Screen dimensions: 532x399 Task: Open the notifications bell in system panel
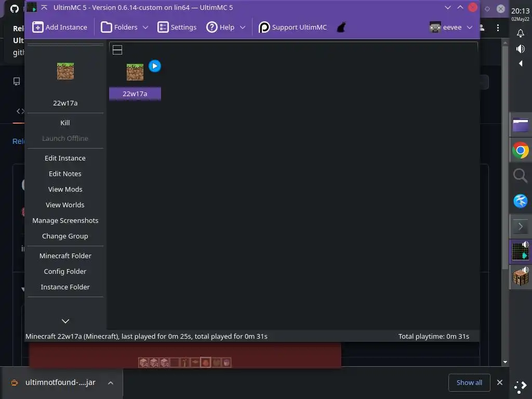(521, 33)
